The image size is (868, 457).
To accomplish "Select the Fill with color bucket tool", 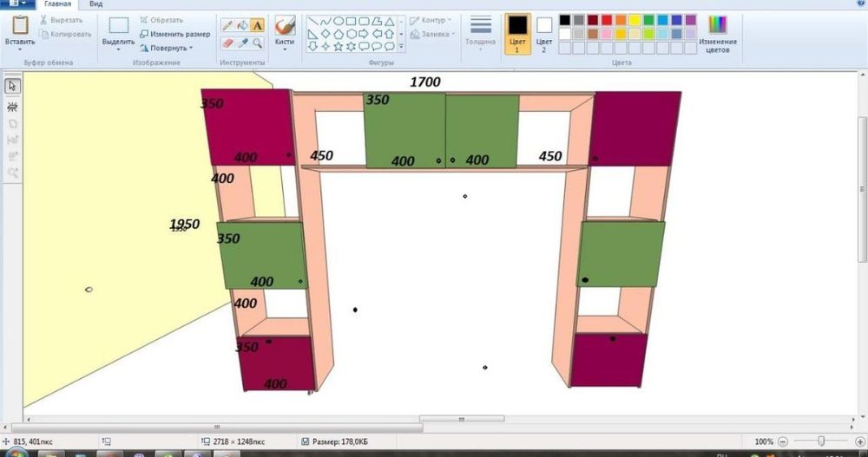I will tap(242, 25).
